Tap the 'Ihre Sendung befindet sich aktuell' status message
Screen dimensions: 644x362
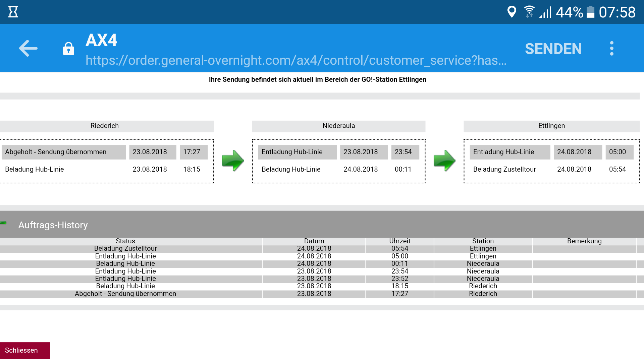click(318, 80)
